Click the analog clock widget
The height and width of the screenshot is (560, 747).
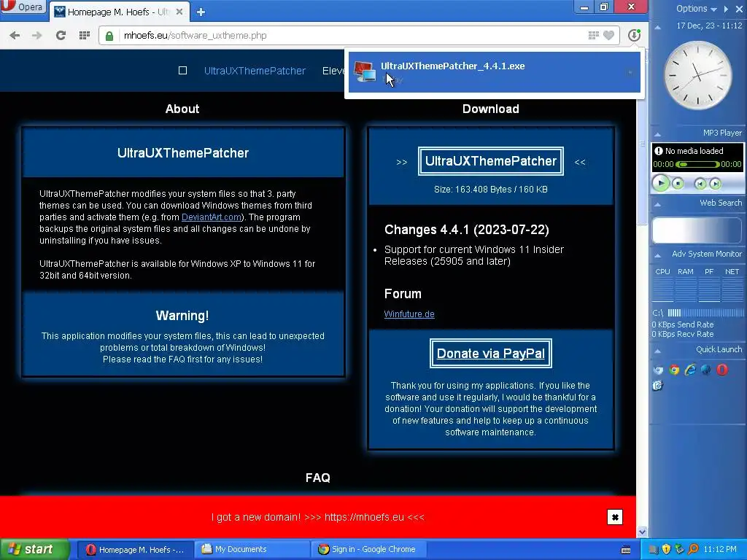(697, 75)
